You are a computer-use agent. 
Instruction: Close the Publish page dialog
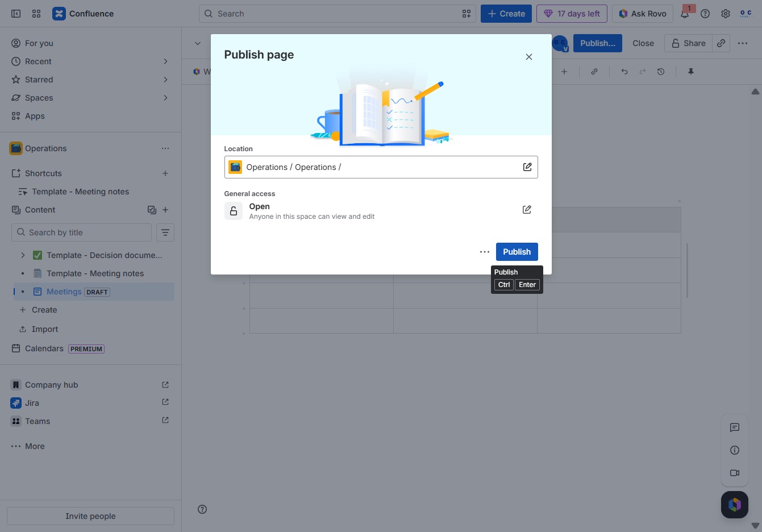(x=529, y=57)
